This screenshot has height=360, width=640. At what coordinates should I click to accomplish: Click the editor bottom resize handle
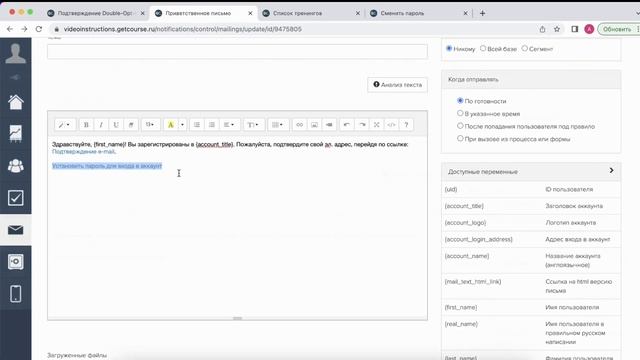pyautogui.click(x=237, y=318)
